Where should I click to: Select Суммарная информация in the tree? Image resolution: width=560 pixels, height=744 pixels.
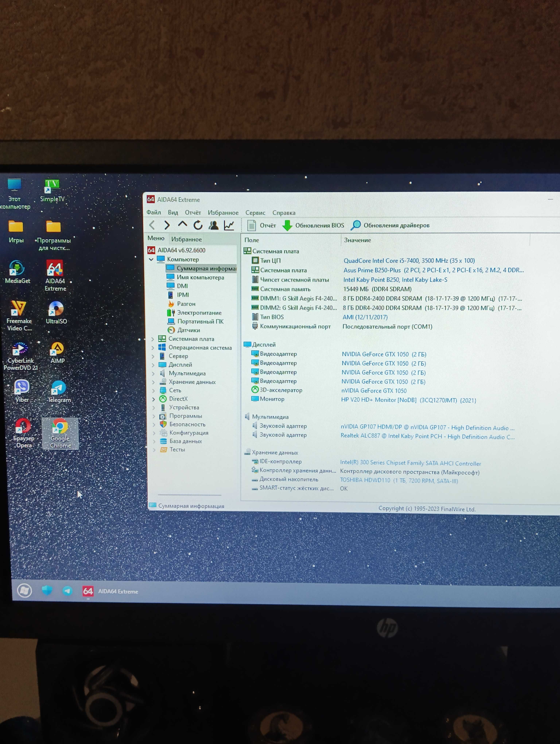pyautogui.click(x=202, y=268)
